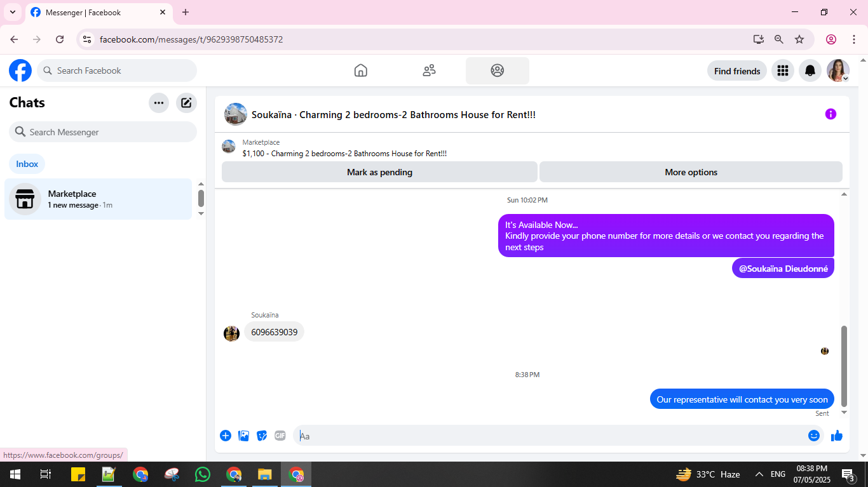Open the Facebook menu grid icon

tap(783, 70)
